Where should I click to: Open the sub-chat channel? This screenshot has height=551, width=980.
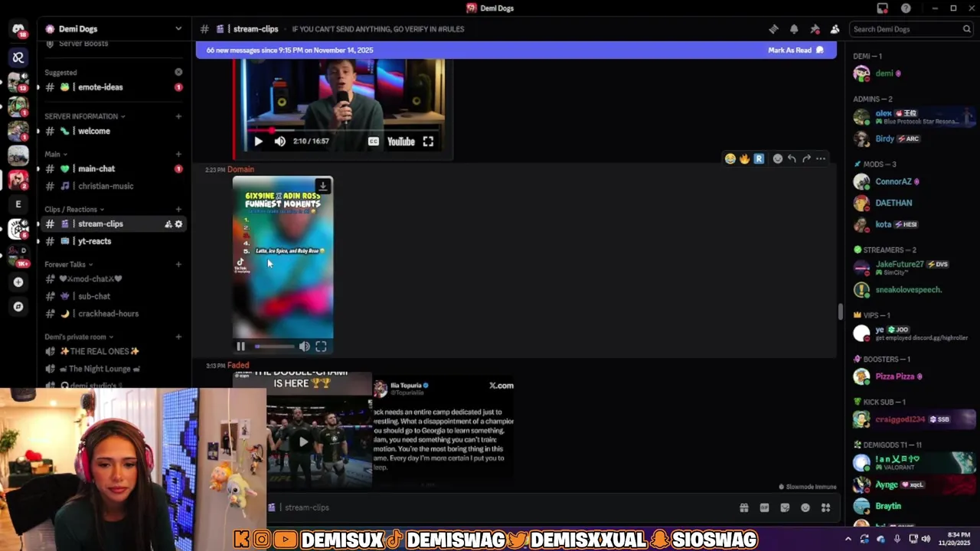pyautogui.click(x=113, y=296)
